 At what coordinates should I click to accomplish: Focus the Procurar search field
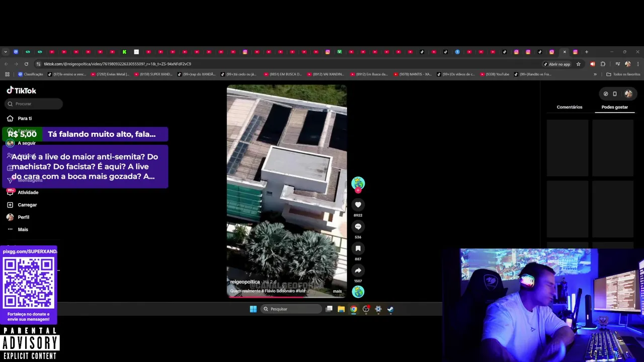[34, 104]
